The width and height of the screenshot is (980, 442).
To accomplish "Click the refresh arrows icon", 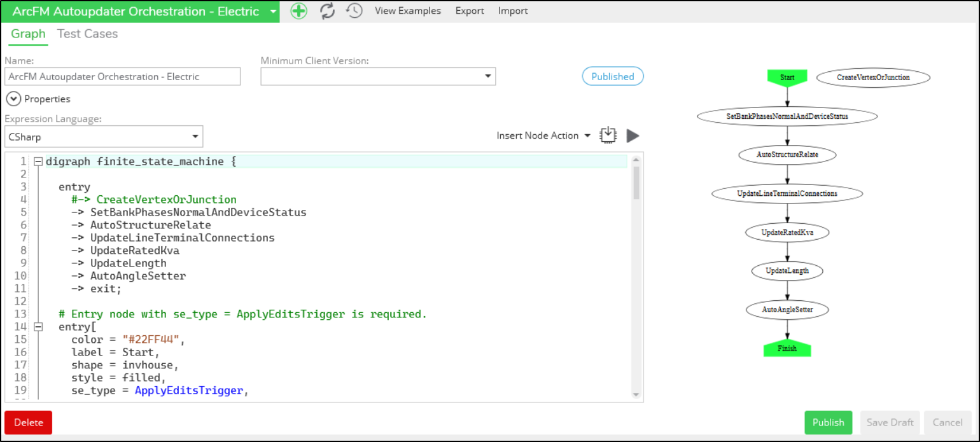I will coord(327,11).
